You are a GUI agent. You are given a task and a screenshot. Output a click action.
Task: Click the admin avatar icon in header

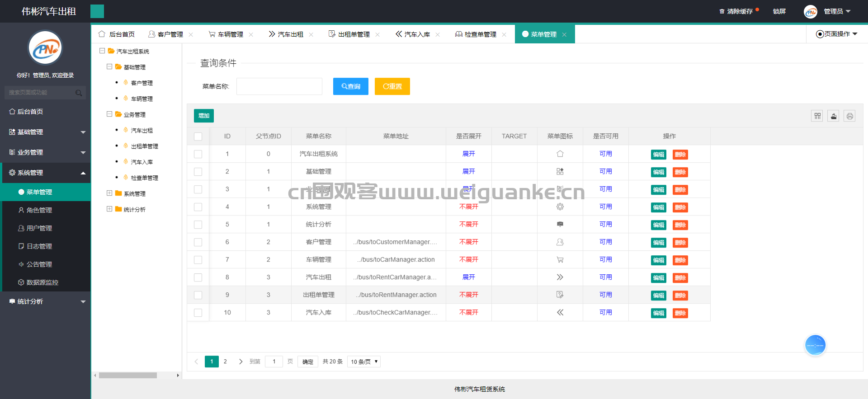click(x=811, y=12)
